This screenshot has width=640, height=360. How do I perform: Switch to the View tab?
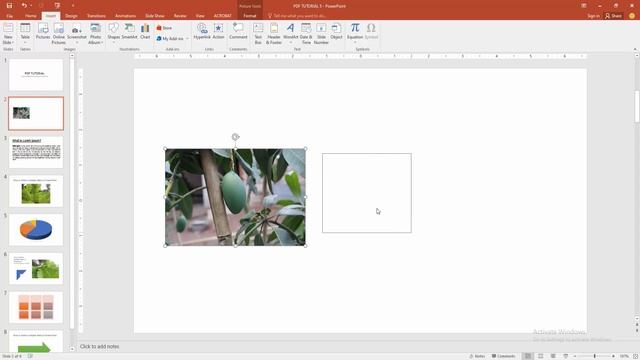[200, 16]
